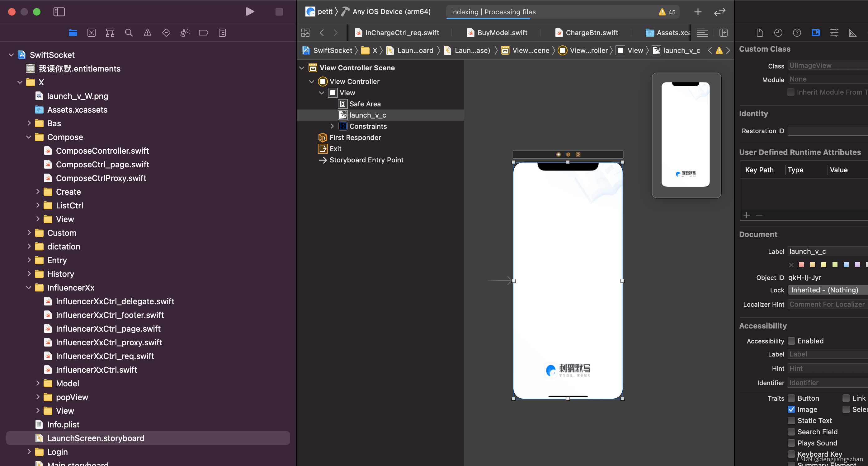Image resolution: width=868 pixels, height=466 pixels.
Task: Collapse the InfluencerXx folder
Action: pos(29,287)
